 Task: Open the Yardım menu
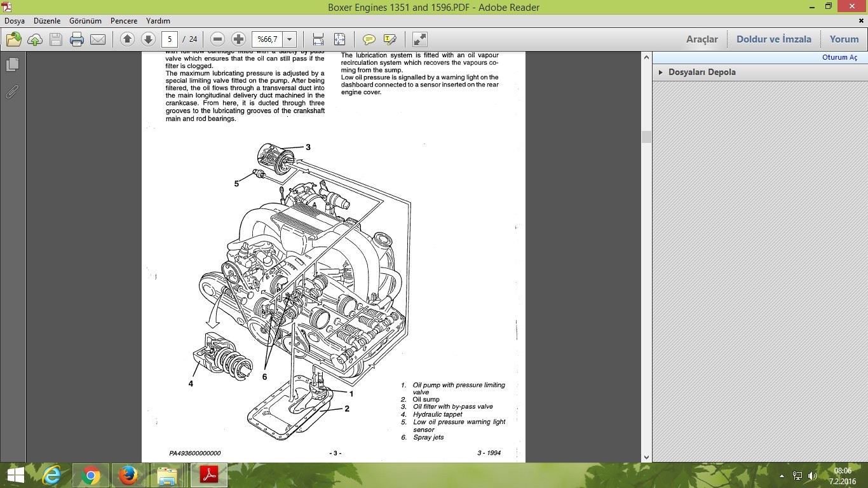(158, 21)
